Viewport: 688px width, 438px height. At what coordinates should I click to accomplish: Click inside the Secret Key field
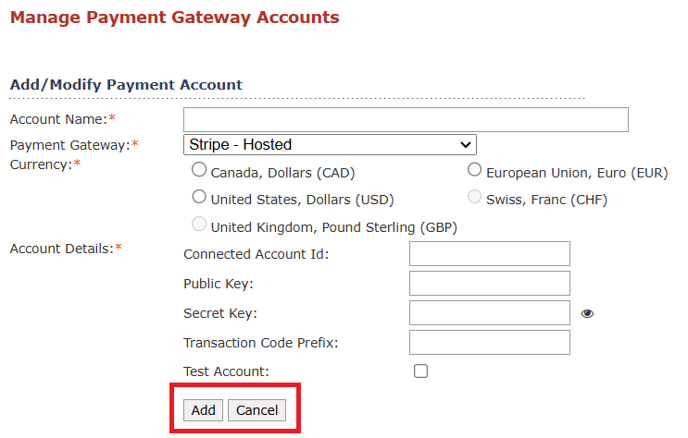(x=490, y=312)
